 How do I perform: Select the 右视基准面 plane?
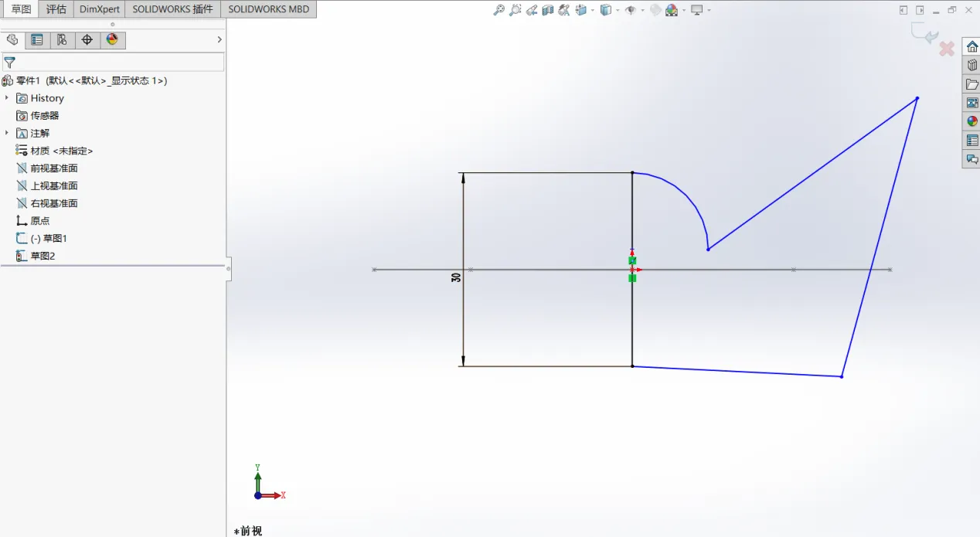(46, 203)
